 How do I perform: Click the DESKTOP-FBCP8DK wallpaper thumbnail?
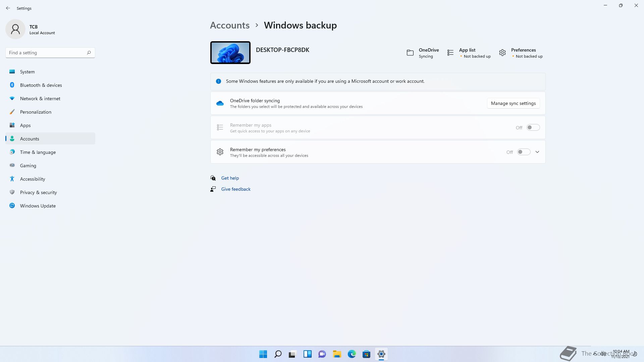point(230,53)
